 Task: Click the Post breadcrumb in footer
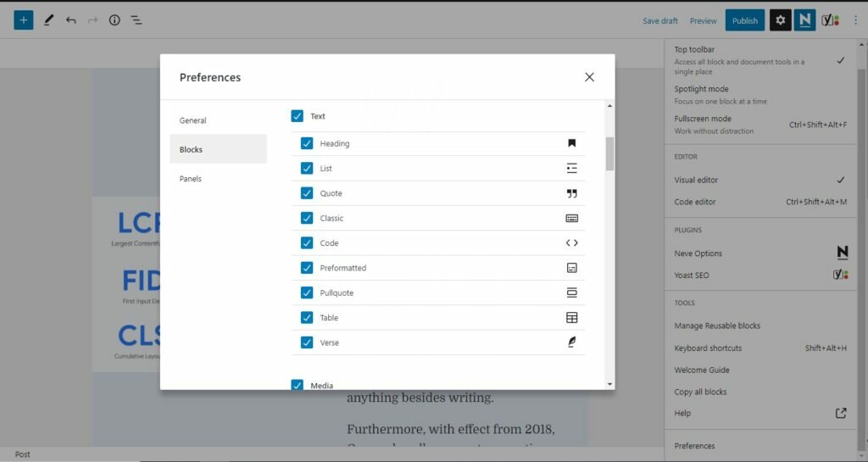[23, 454]
